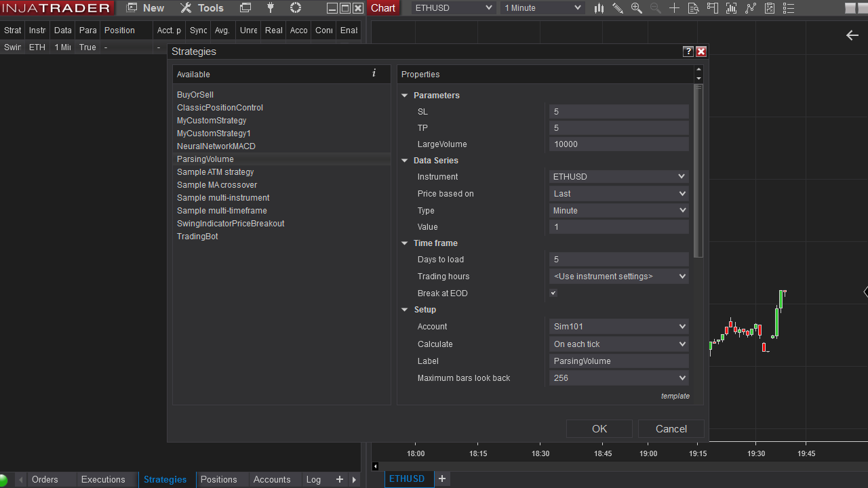Open the Data Box icon in chart toolbar
This screenshot has width=868, height=488.
pos(692,8)
